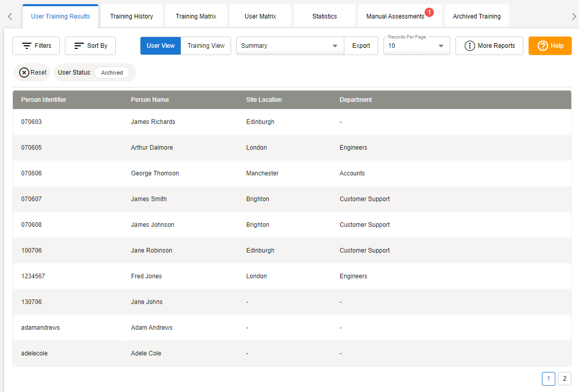
Task: Click the Person Name column header
Action: coord(150,100)
